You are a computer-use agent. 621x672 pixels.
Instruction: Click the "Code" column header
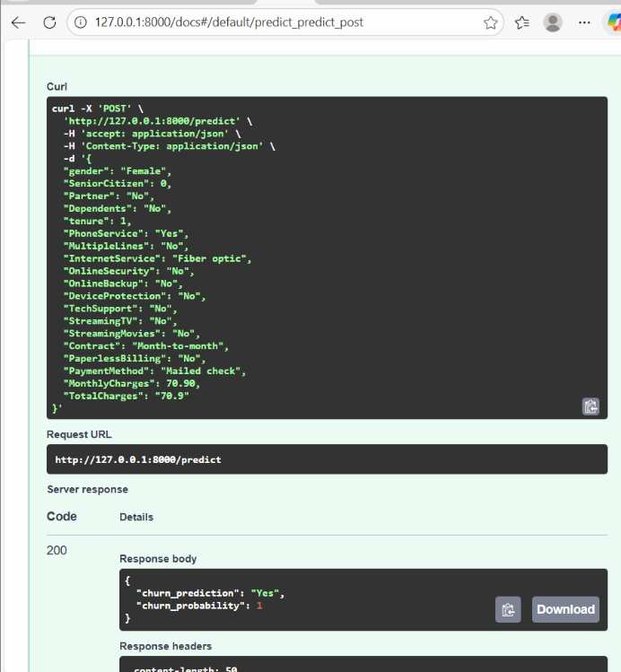(62, 517)
